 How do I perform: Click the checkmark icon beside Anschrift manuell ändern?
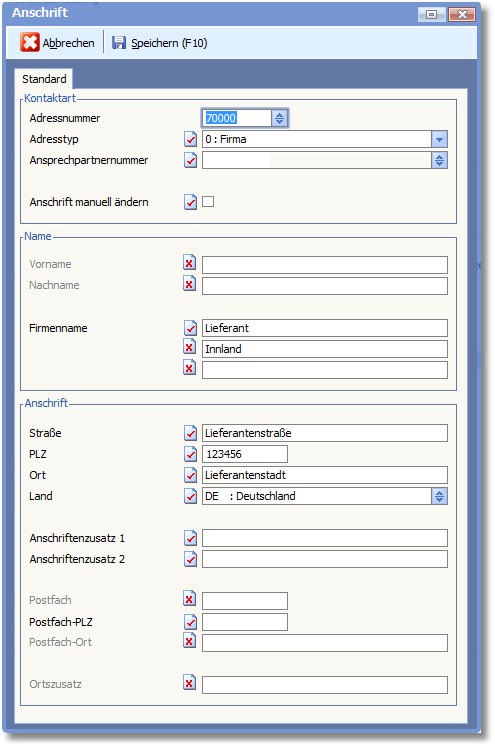[x=190, y=202]
